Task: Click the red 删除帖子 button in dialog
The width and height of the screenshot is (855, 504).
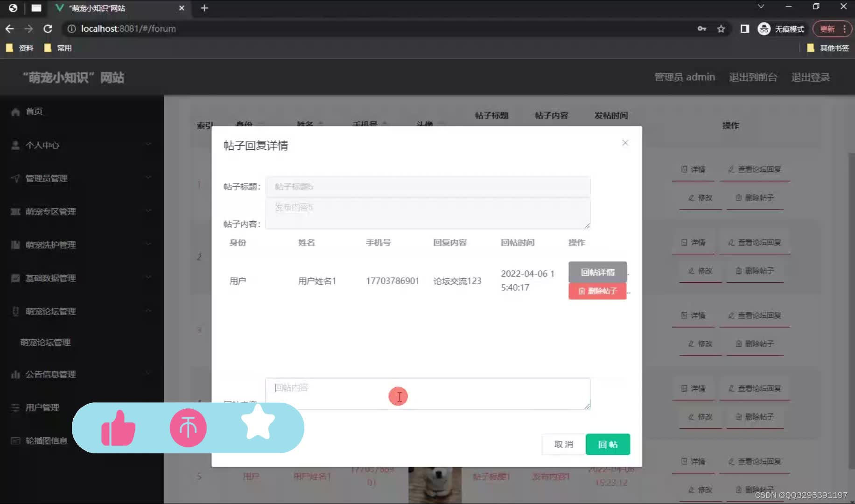Action: click(x=597, y=291)
